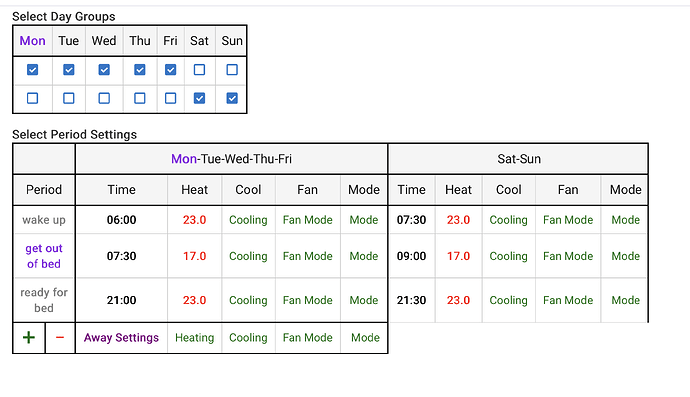This screenshot has width=690, height=397.
Task: Set Away Settings Fan Mode
Action: tap(308, 338)
